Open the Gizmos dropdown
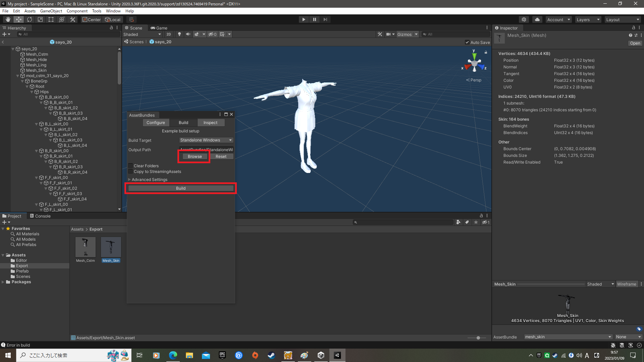The height and width of the screenshot is (362, 644). tap(407, 34)
